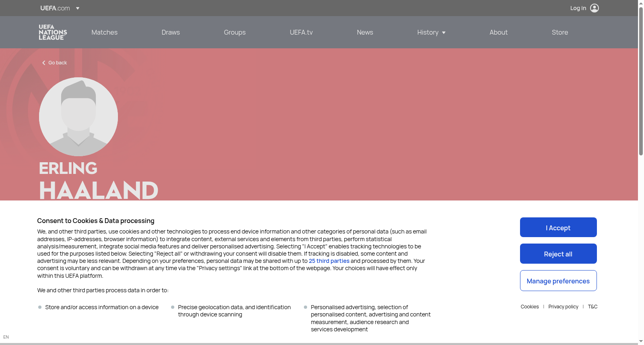Click the Reject all button
644x345 pixels.
[558, 254]
